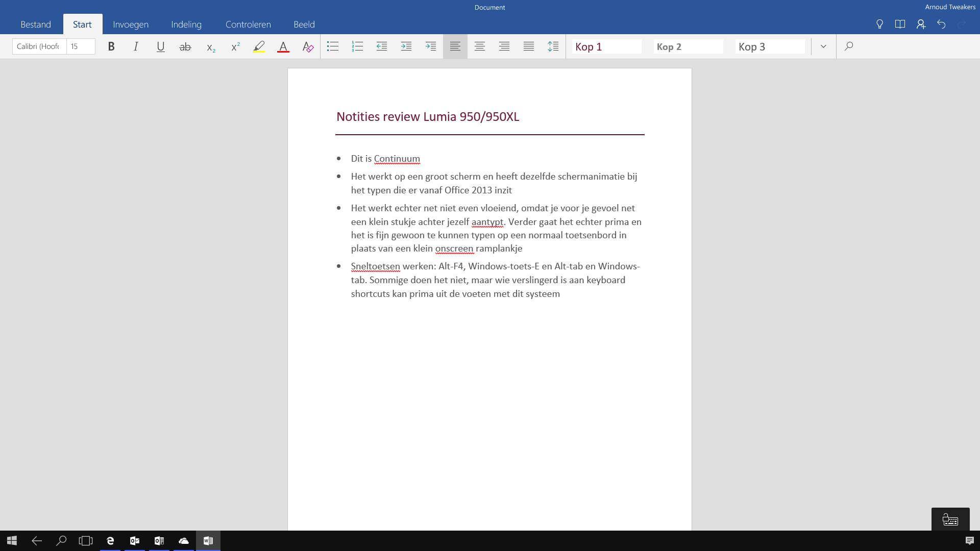
Task: Open Word from taskbar
Action: 208,541
